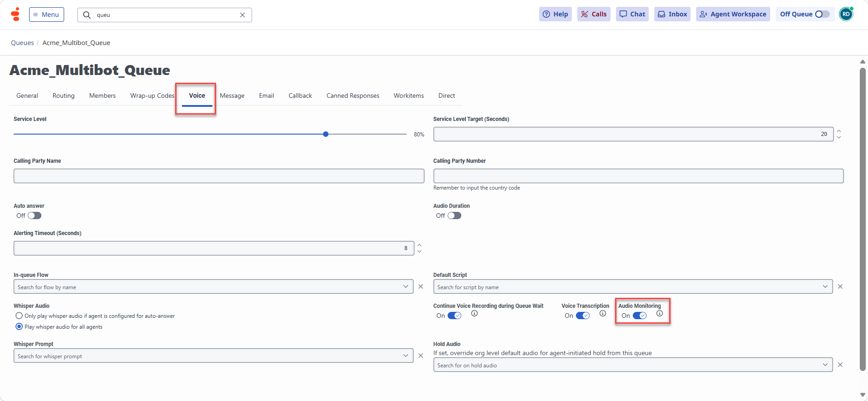The height and width of the screenshot is (401, 868).
Task: Open Agent Workspace
Action: (x=733, y=14)
